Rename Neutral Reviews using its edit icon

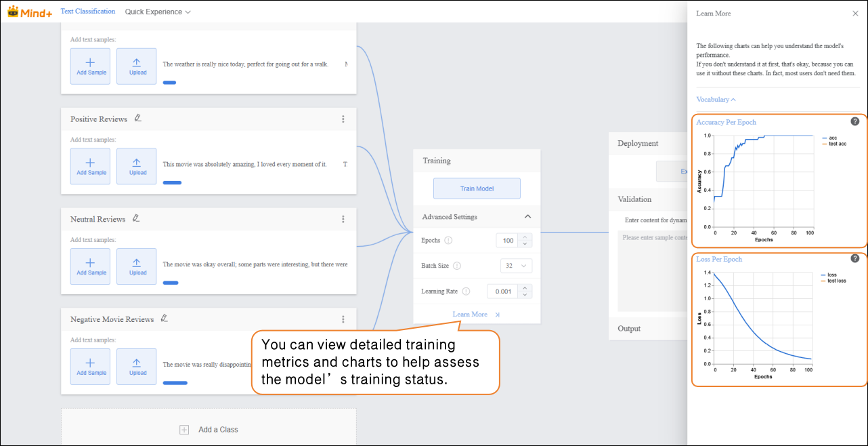click(137, 219)
